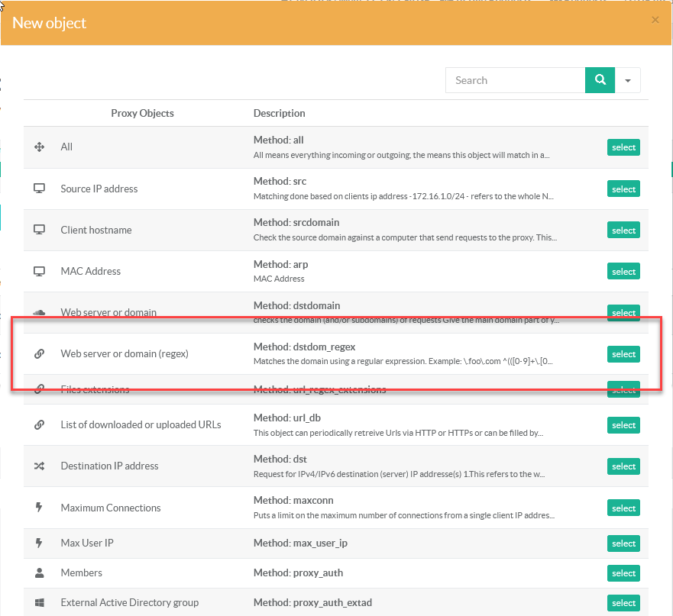Click the External Active Directory Windows icon

pyautogui.click(x=40, y=602)
